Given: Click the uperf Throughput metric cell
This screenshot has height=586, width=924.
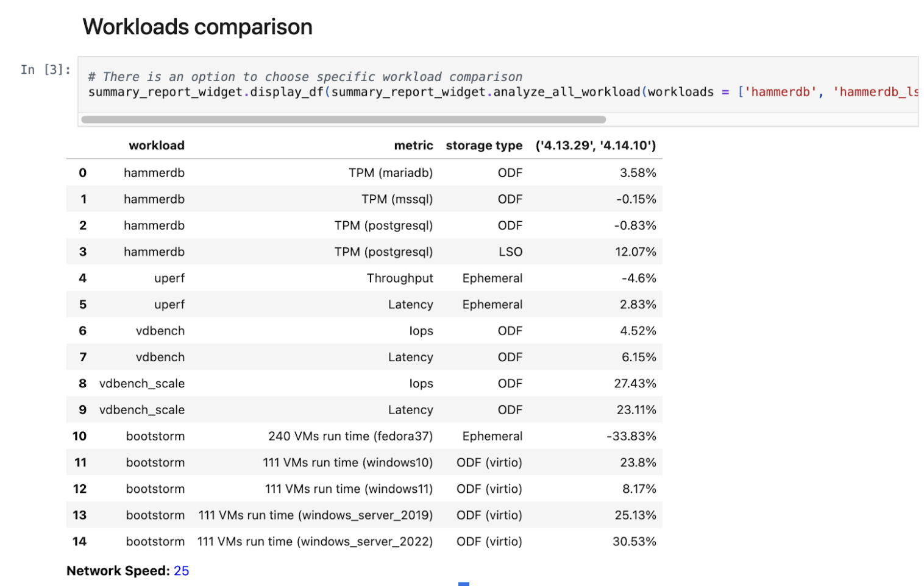Looking at the screenshot, I should (400, 278).
